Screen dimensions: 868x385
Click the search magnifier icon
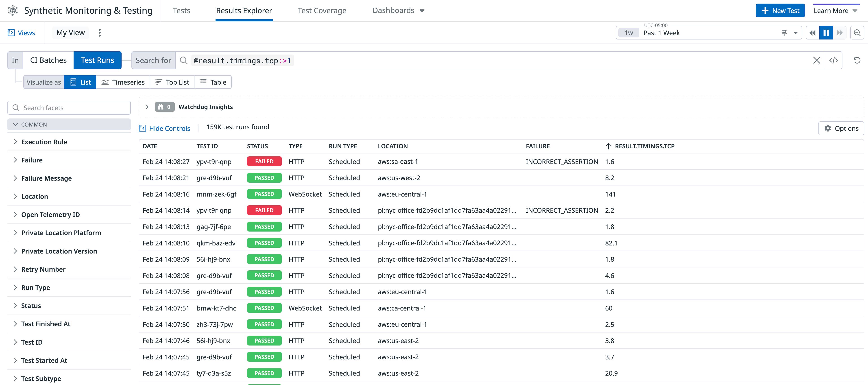point(183,60)
